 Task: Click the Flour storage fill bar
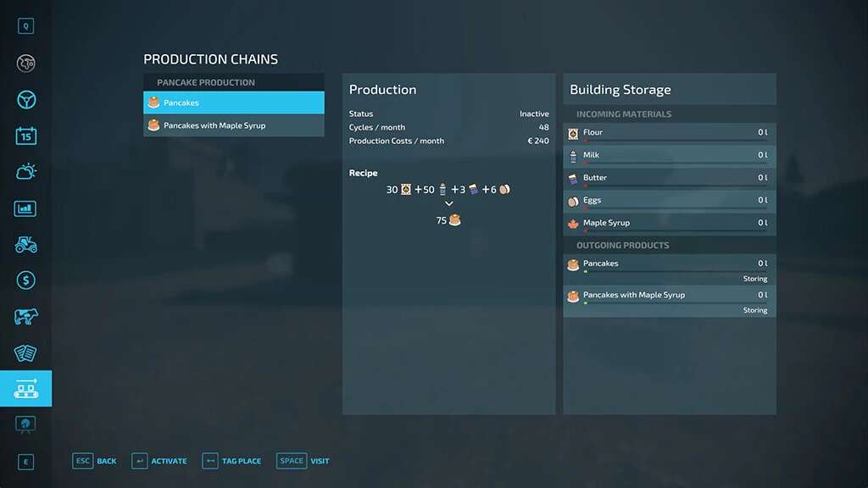click(675, 141)
